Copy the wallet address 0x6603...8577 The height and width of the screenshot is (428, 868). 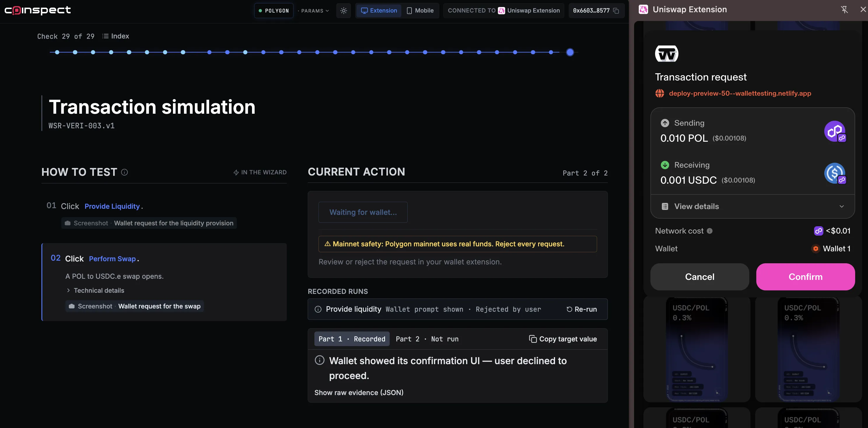[x=616, y=11]
